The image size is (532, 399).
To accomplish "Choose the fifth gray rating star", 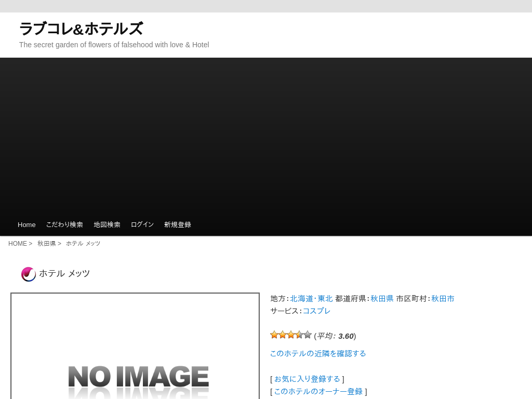I will pyautogui.click(x=308, y=335).
